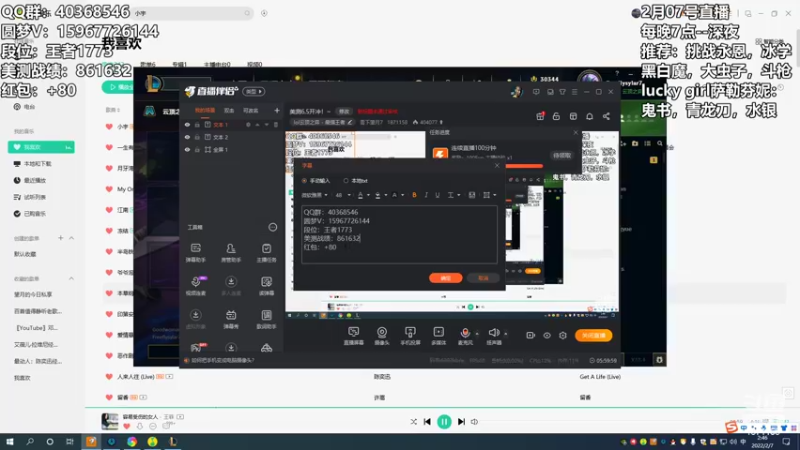The image size is (800, 450).
Task: Open 试听列表 in music player sidebar
Action: [x=30, y=197]
